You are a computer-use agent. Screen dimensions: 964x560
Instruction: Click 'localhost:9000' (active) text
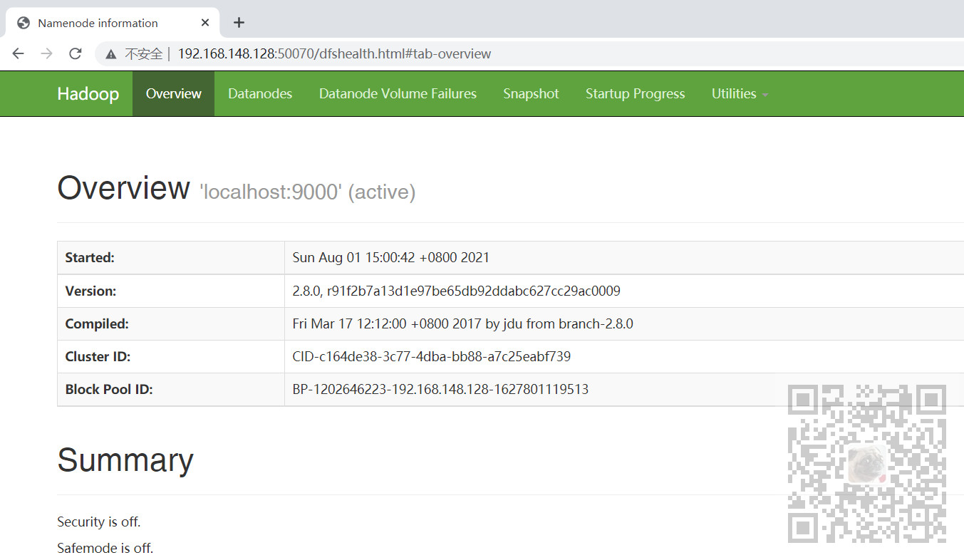click(307, 192)
